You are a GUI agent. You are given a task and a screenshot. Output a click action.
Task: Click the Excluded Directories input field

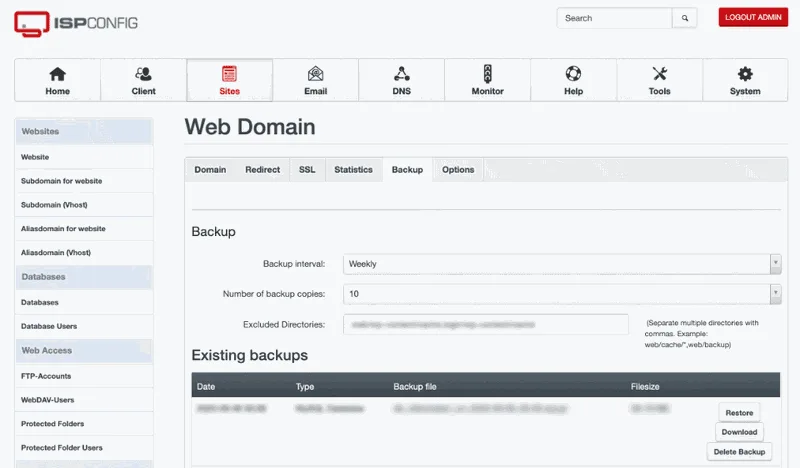486,325
